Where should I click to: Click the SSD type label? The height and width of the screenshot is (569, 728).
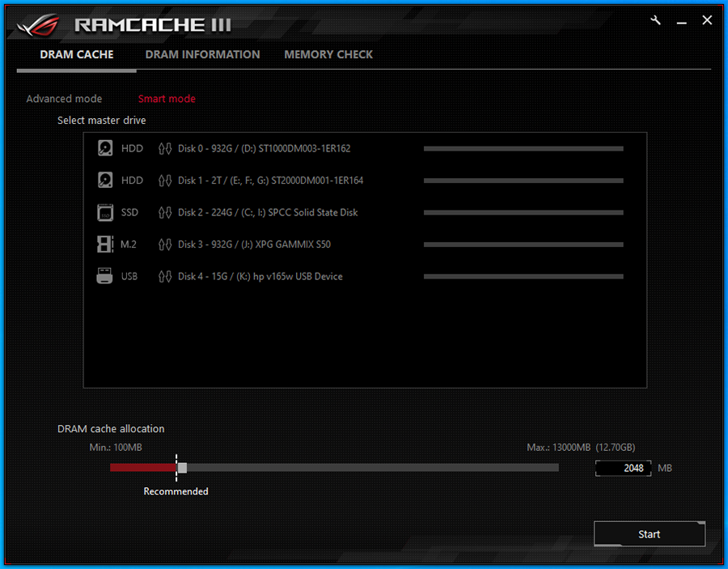coord(129,212)
